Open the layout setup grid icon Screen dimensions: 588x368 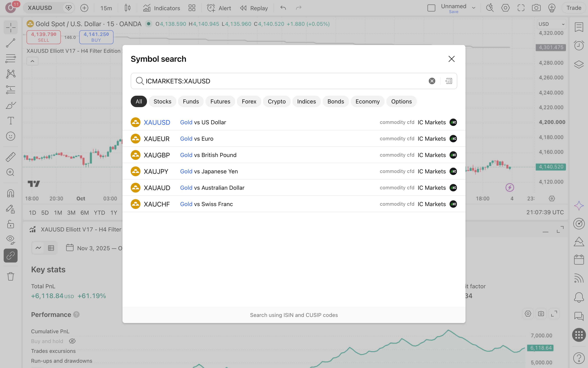192,8
